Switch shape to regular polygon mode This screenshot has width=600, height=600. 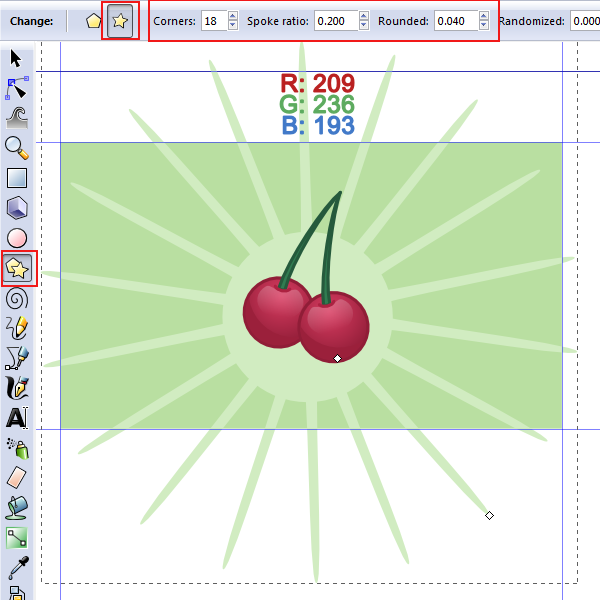pyautogui.click(x=93, y=21)
